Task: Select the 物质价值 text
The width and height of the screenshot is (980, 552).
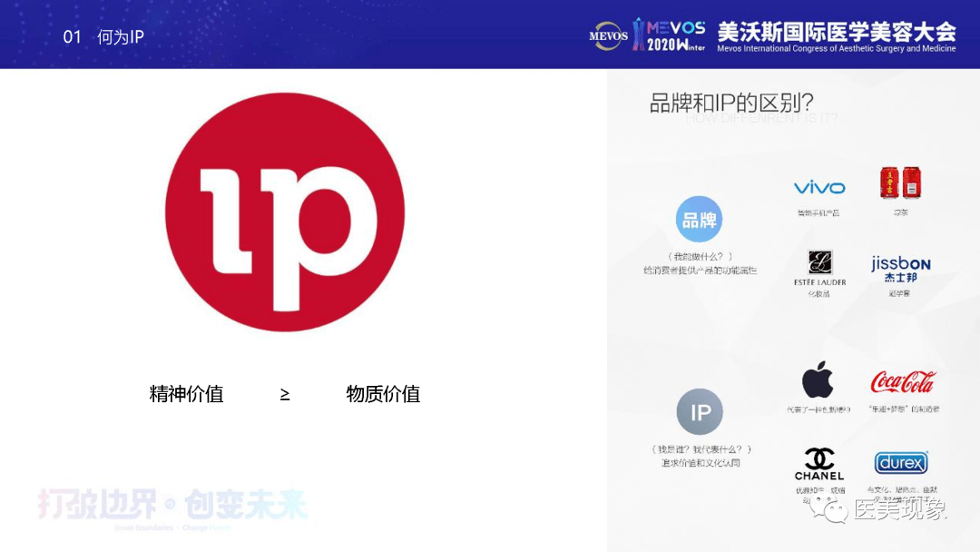Action: [383, 394]
